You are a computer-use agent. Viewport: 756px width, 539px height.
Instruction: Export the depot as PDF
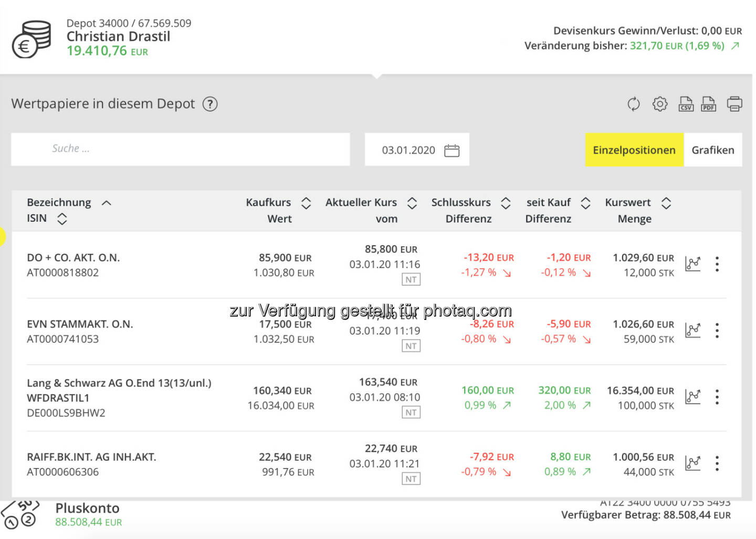tap(709, 104)
